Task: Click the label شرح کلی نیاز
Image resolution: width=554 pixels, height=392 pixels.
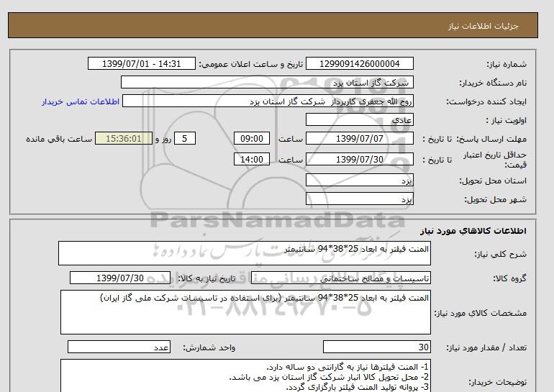Action: click(500, 254)
